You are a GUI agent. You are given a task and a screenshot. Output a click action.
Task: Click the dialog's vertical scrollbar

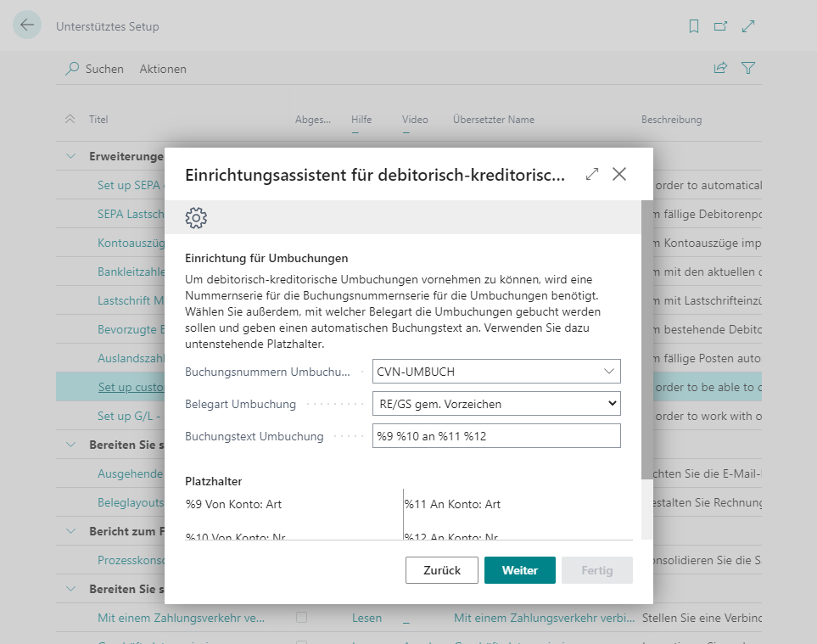(x=646, y=339)
